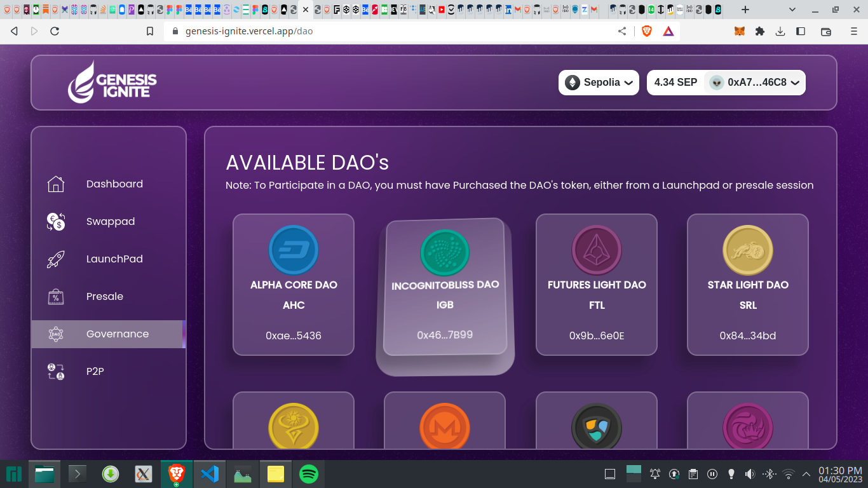Click the teal IncognitoBliss DAO coin icon
The height and width of the screenshot is (488, 868).
click(445, 253)
